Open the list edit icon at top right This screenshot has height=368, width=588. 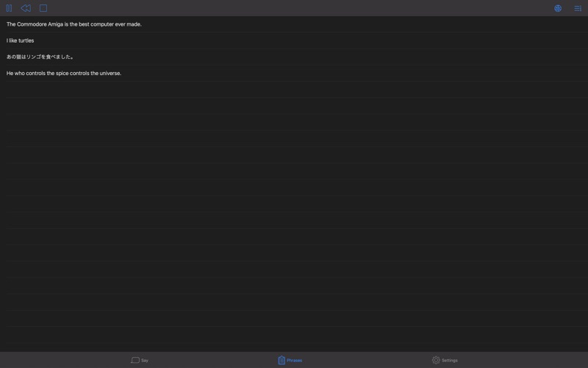(578, 8)
